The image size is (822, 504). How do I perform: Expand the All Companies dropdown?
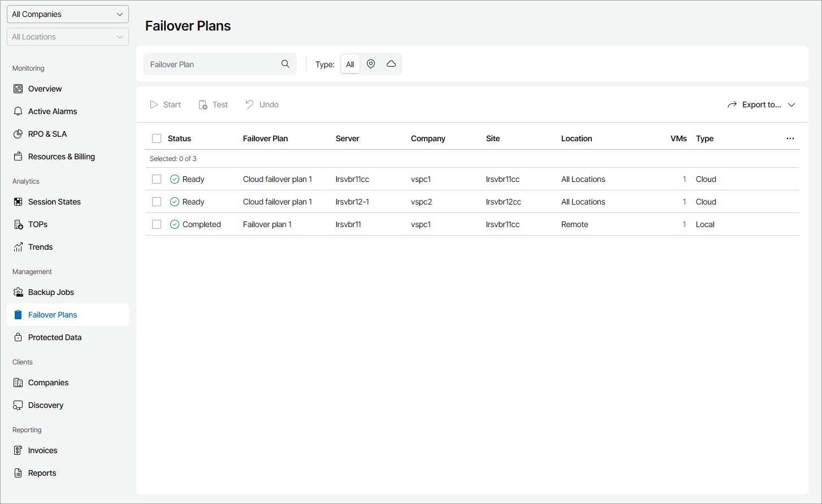pos(68,14)
